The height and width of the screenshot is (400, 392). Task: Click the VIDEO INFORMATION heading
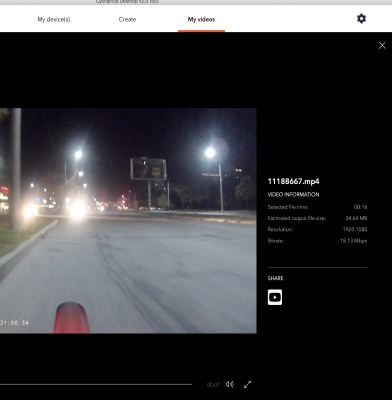[293, 194]
